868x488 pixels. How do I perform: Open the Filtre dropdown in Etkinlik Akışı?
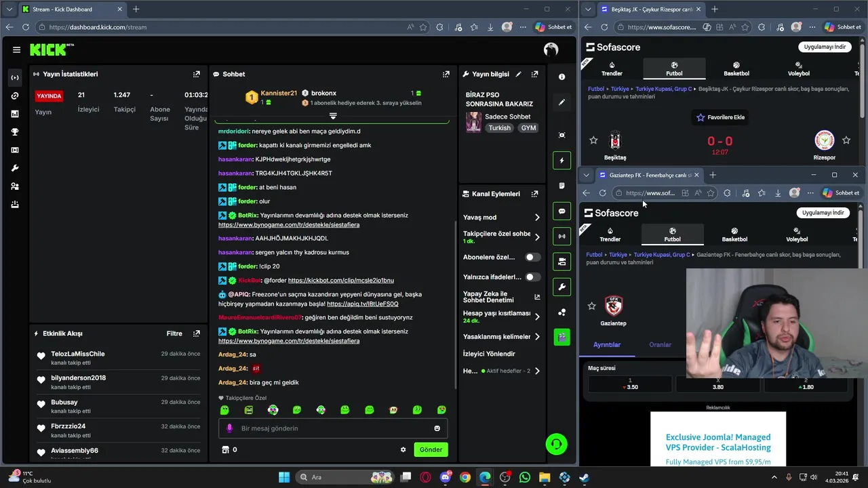[174, 333]
